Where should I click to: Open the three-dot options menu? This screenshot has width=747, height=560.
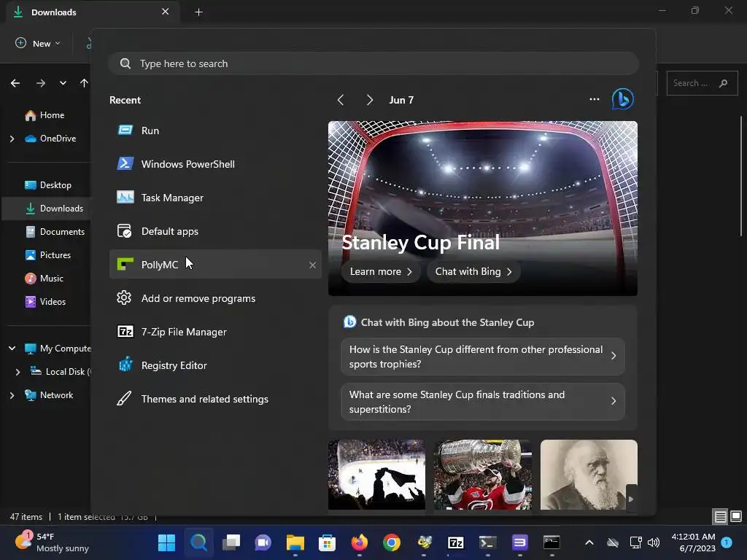click(x=595, y=99)
